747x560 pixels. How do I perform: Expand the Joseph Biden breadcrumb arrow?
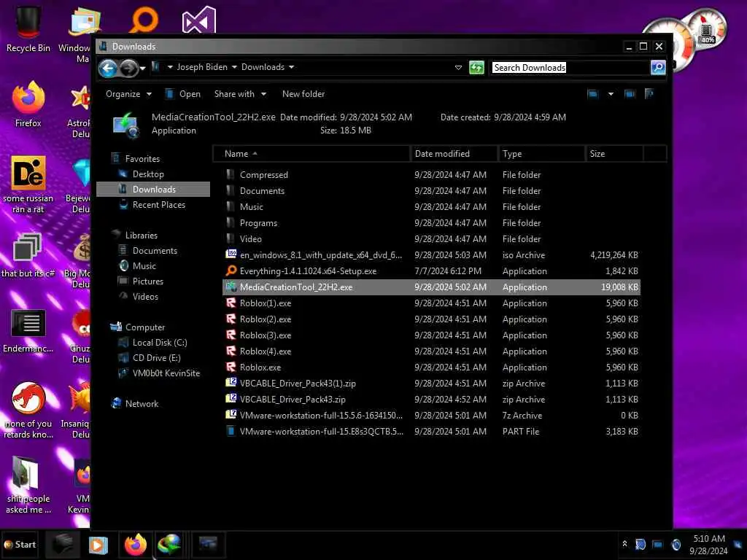point(234,67)
